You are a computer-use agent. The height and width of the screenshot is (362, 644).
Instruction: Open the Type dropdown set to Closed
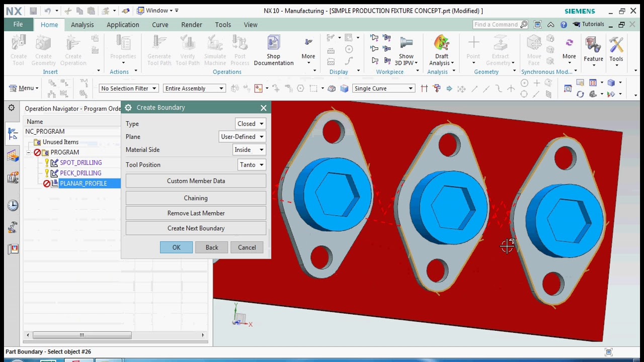251,124
